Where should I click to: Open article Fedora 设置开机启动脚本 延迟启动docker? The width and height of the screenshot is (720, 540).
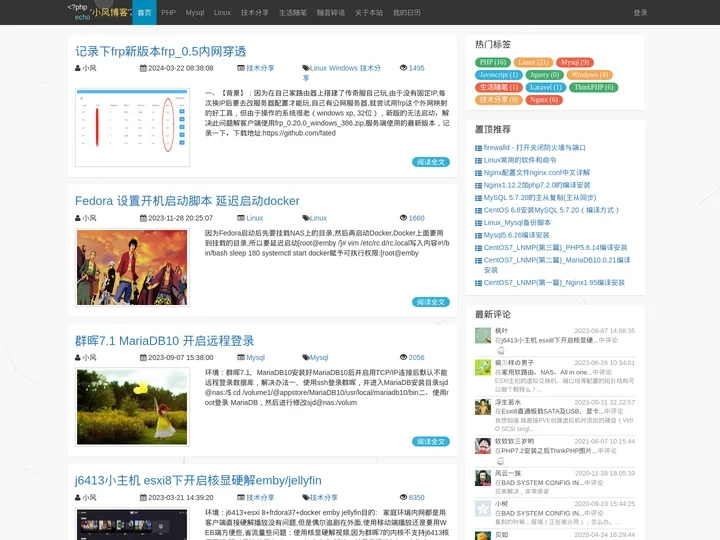click(x=187, y=201)
